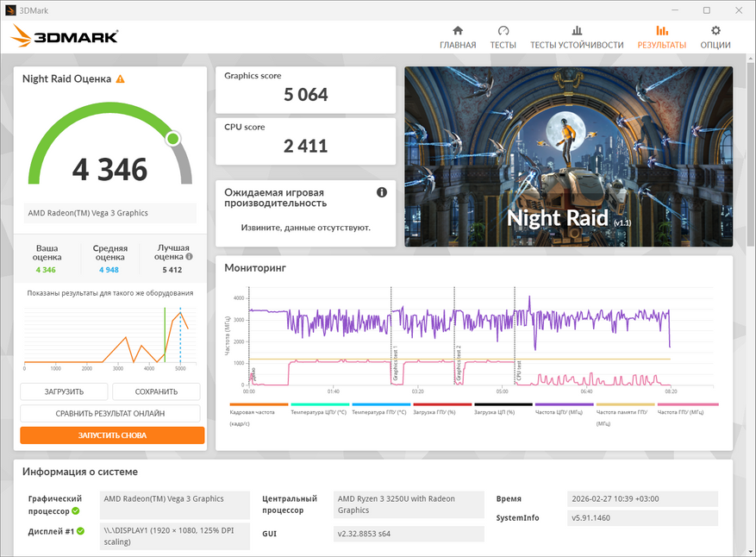Click the ЗАГРУЗИТЬ button
The width and height of the screenshot is (756, 557).
tap(64, 391)
